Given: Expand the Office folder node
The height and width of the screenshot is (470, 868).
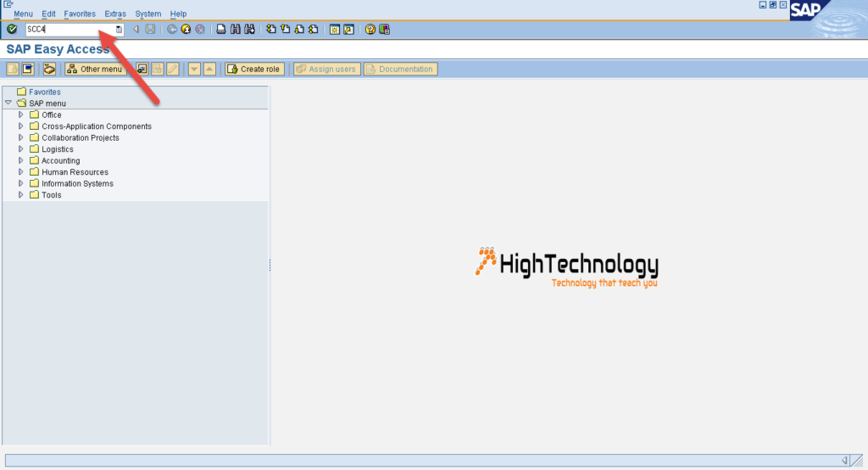Looking at the screenshot, I should click(x=21, y=115).
